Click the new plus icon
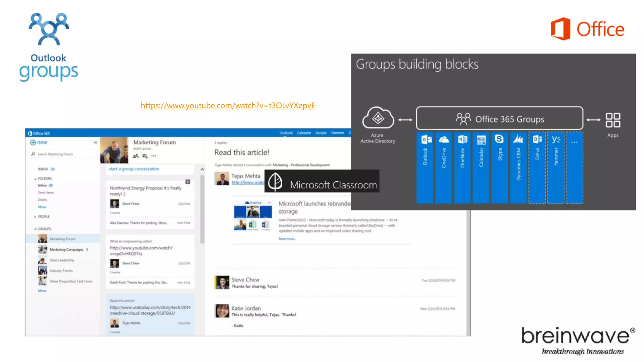Screen dimensions: 644x362 (x=33, y=142)
